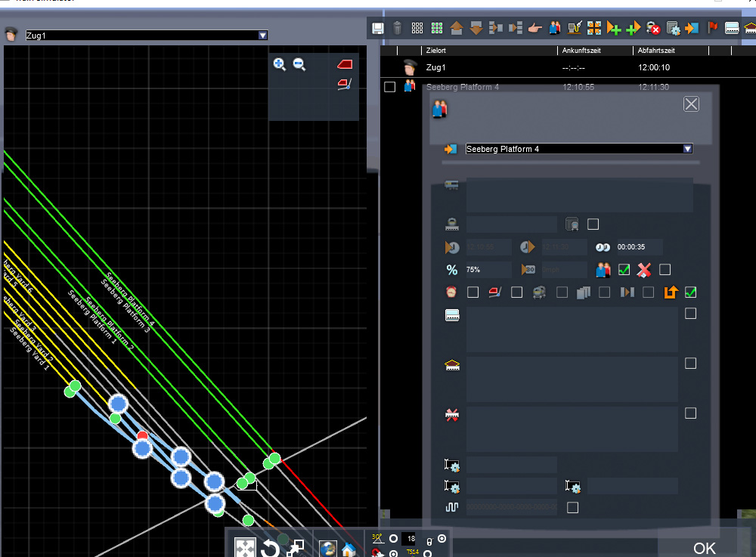The width and height of the screenshot is (756, 557).
Task: Click the 00:00:35 duration field
Action: [x=640, y=246]
